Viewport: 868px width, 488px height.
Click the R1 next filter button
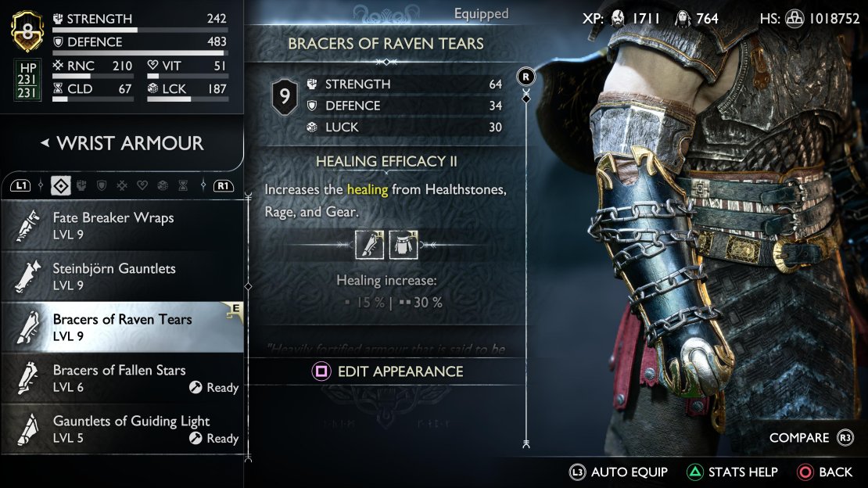pos(223,186)
